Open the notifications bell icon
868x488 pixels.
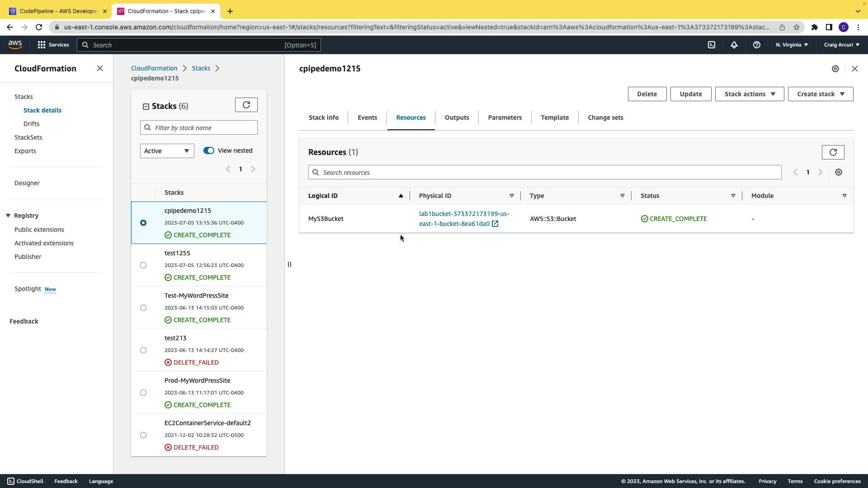(x=734, y=45)
